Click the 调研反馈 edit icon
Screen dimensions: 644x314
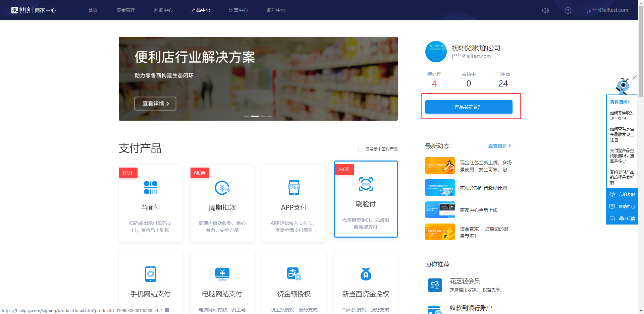tap(612, 218)
